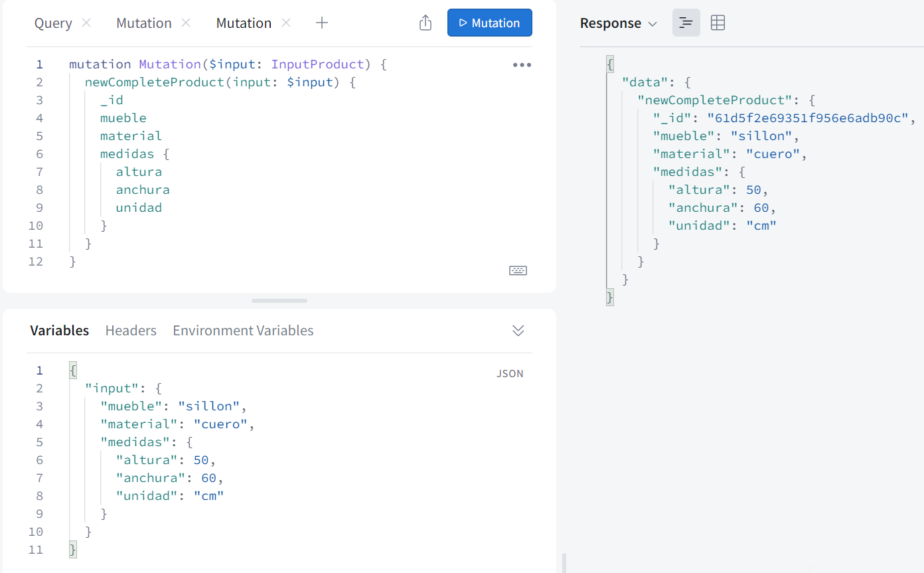Screen dimensions: 924x573
Task: Open the keyboard shortcuts icon
Action: [518, 270]
